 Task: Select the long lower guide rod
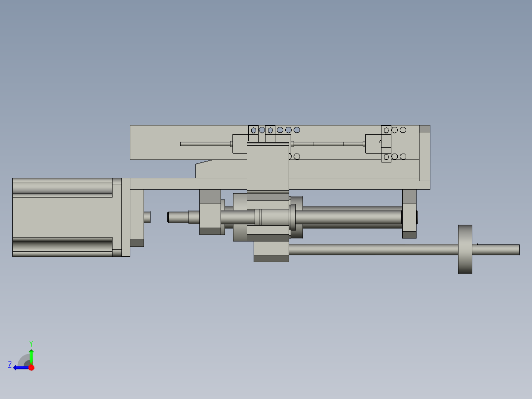373,249
